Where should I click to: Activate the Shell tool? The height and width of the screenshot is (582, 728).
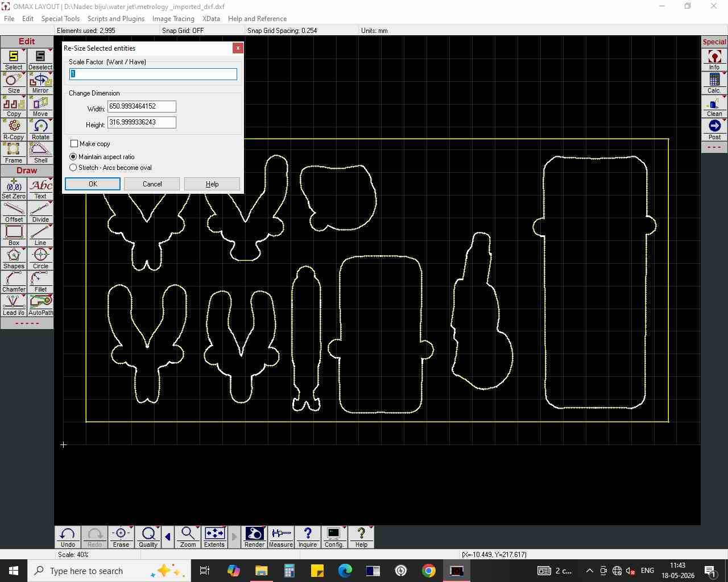coord(40,153)
